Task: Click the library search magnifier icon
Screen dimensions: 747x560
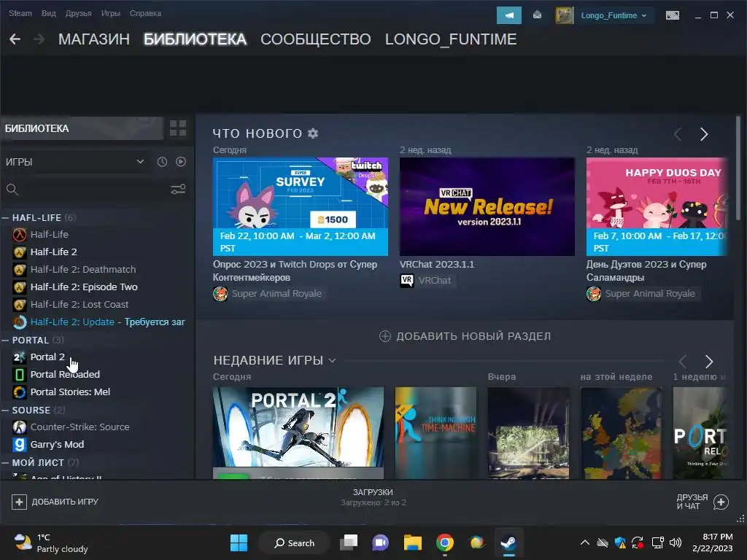Action: coord(12,190)
